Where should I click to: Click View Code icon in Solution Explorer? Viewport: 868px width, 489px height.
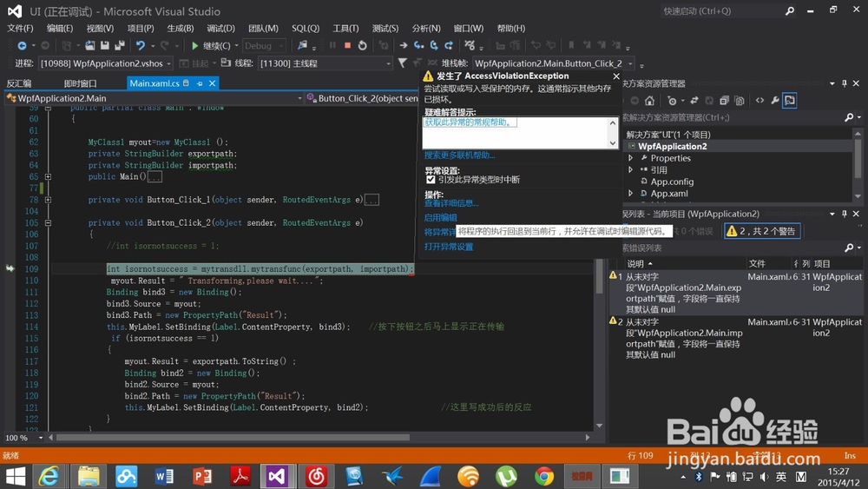[759, 100]
